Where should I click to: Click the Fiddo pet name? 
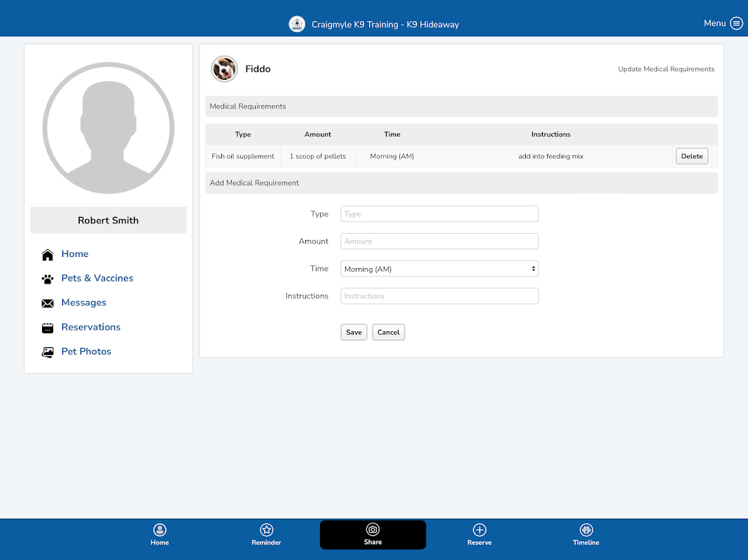(x=258, y=69)
